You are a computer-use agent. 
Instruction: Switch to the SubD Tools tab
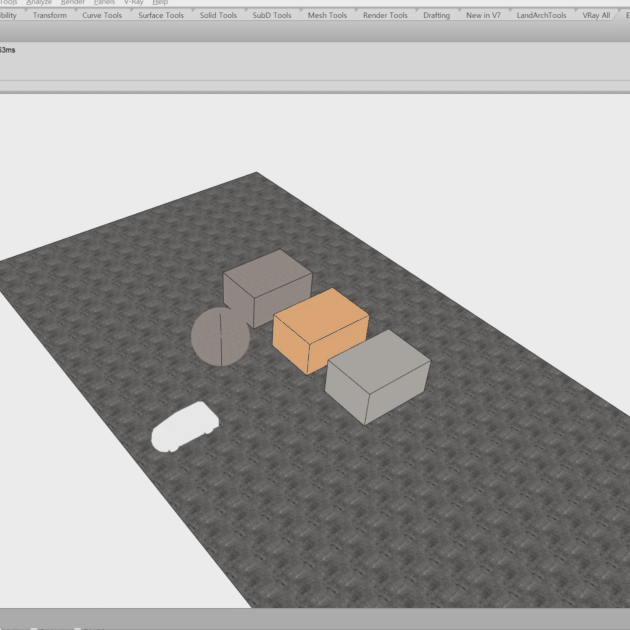pos(272,16)
